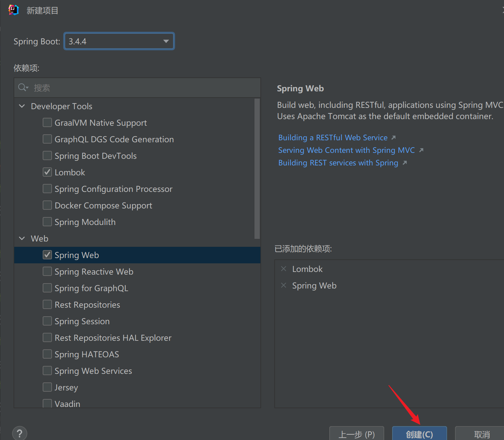Open Building a RESTful Web Service link
Screen dimensions: 504x440
(x=333, y=138)
